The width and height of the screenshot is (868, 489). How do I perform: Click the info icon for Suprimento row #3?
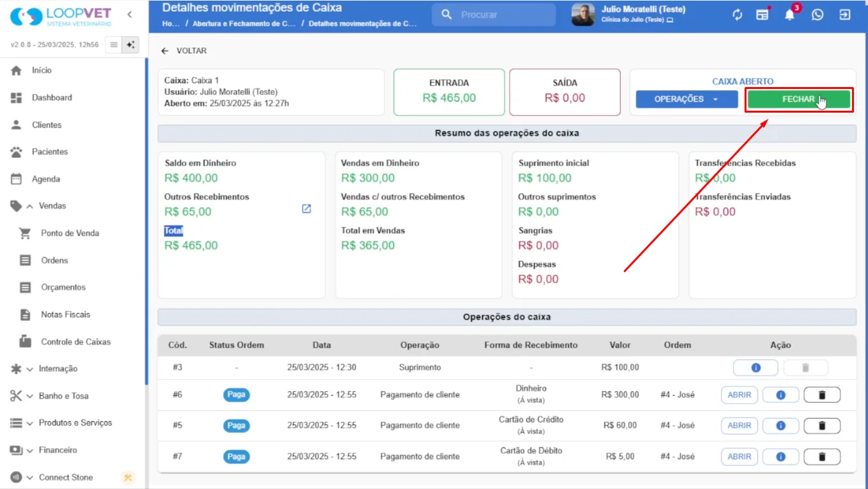(x=755, y=367)
